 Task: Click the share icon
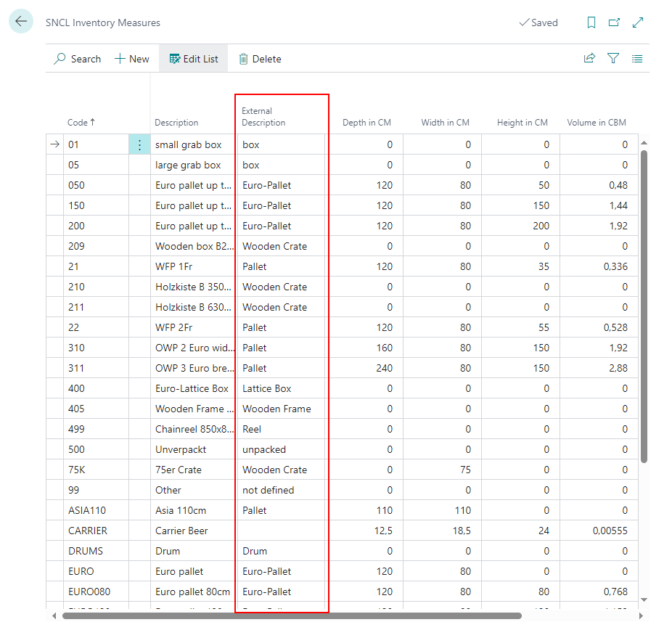pyautogui.click(x=589, y=59)
